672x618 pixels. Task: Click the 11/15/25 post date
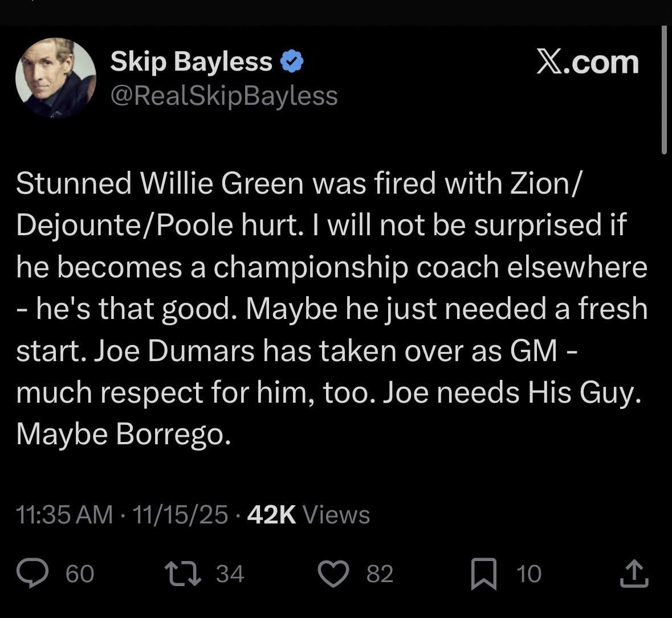coord(180,514)
